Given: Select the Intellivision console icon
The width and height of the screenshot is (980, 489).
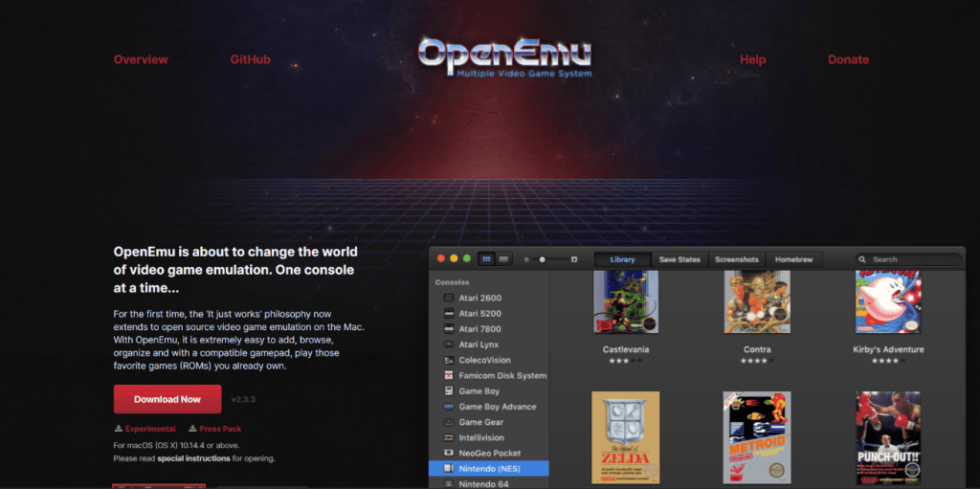Looking at the screenshot, I should 448,437.
